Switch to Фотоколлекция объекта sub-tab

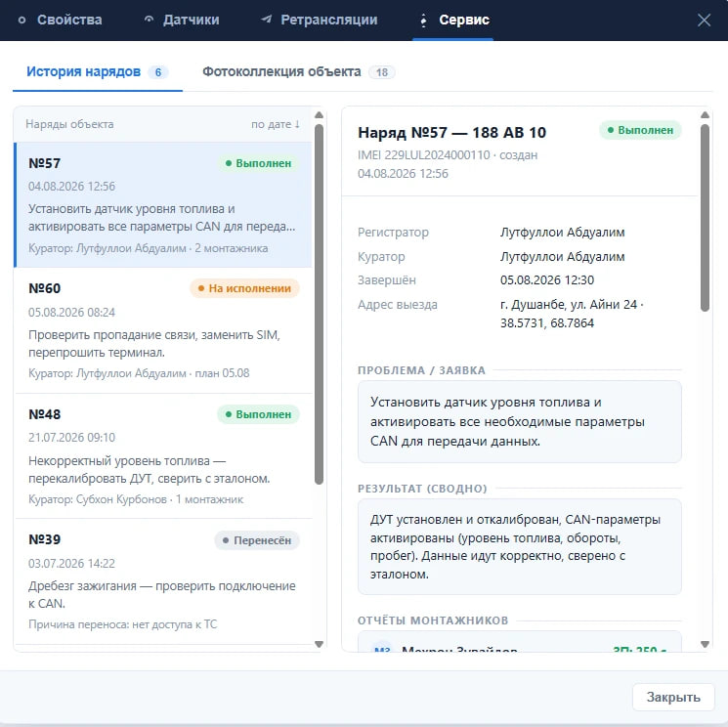pyautogui.click(x=299, y=72)
